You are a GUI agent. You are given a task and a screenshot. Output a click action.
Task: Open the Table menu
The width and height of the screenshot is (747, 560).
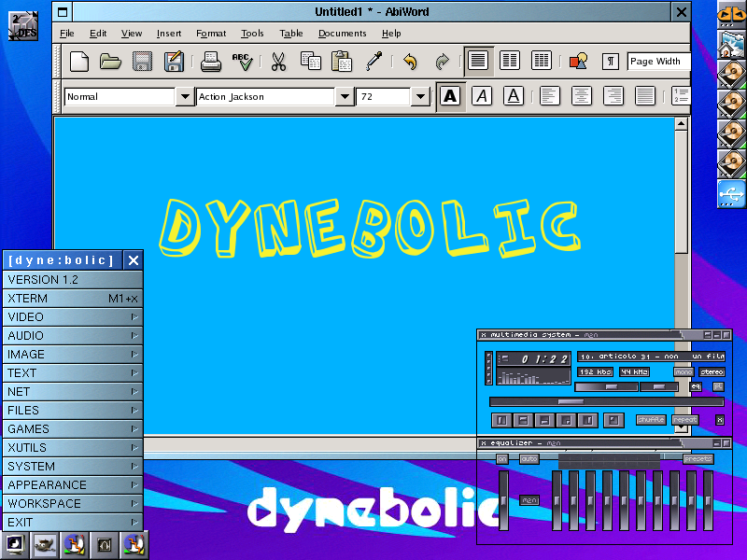click(x=291, y=34)
